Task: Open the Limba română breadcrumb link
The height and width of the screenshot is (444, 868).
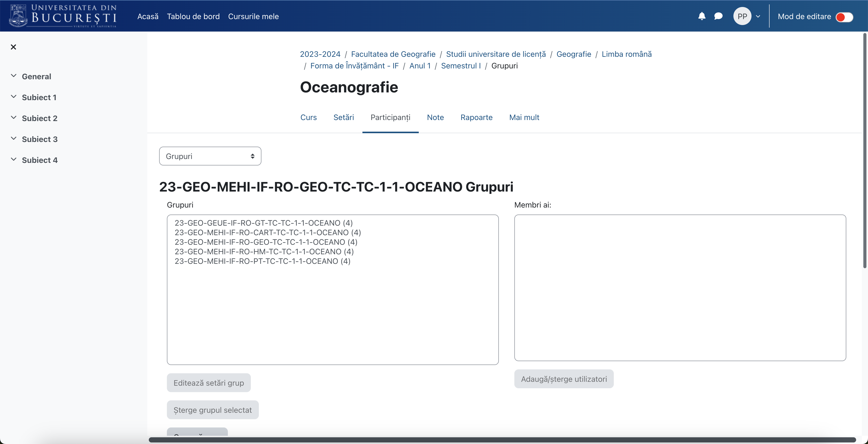Action: (626, 54)
